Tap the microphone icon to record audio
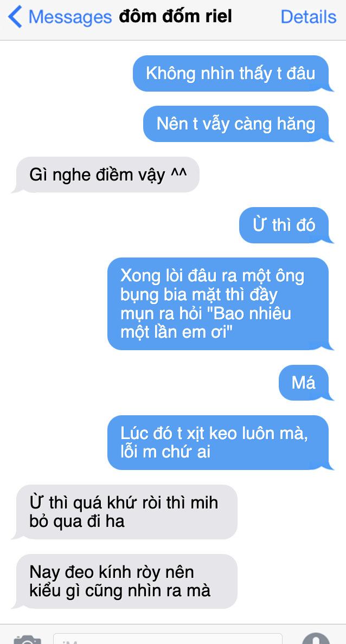 click(316, 639)
